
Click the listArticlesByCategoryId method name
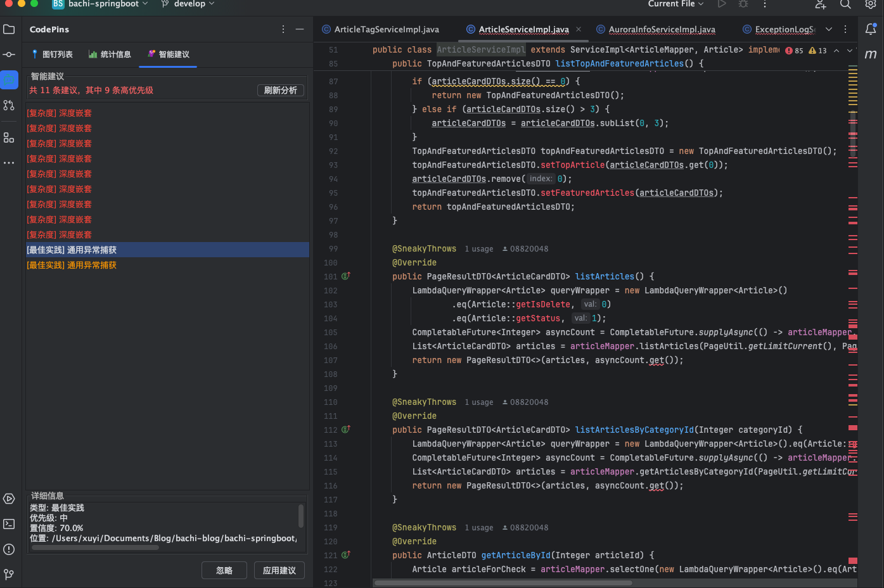tap(635, 430)
